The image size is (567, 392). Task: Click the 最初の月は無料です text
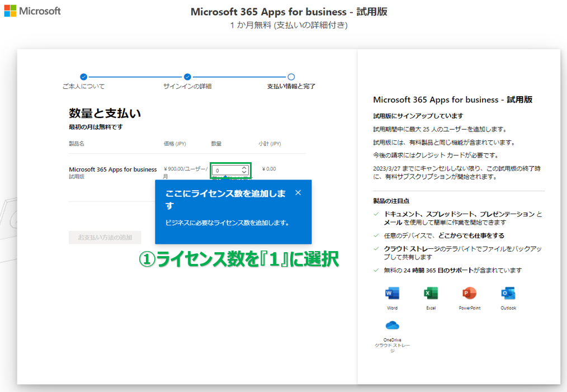(96, 127)
